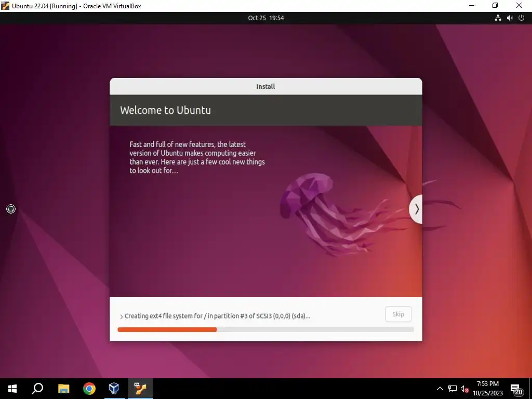The height and width of the screenshot is (399, 532).
Task: Launch File Explorer from the taskbar
Action: click(x=63, y=389)
